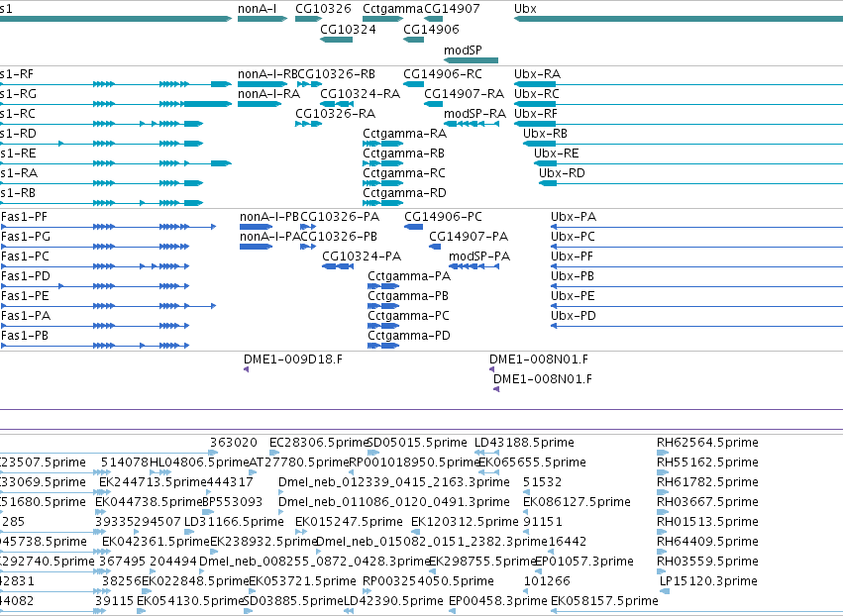Screen dimensions: 843x616
Task: Click the EK058157.5prime EST label
Action: click(604, 601)
